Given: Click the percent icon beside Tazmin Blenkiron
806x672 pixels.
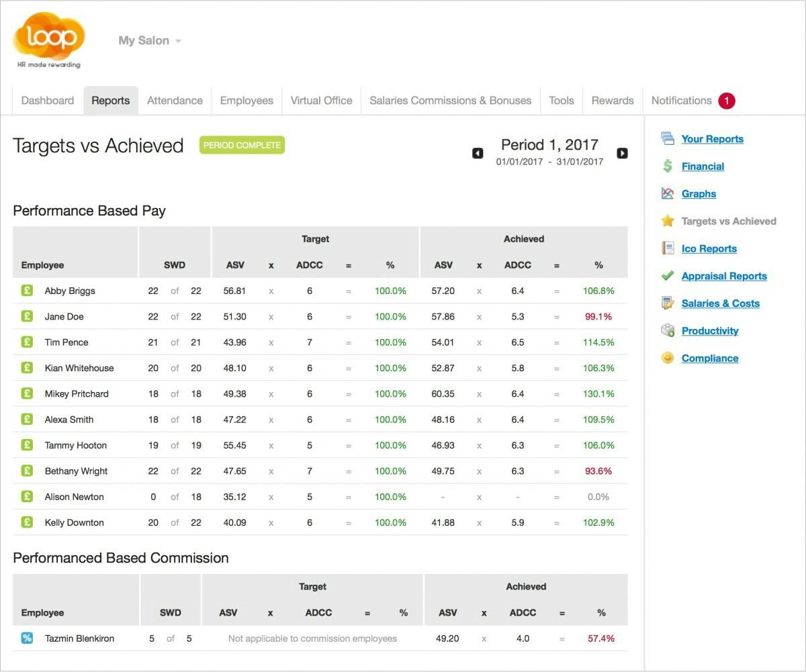Looking at the screenshot, I should (27, 638).
